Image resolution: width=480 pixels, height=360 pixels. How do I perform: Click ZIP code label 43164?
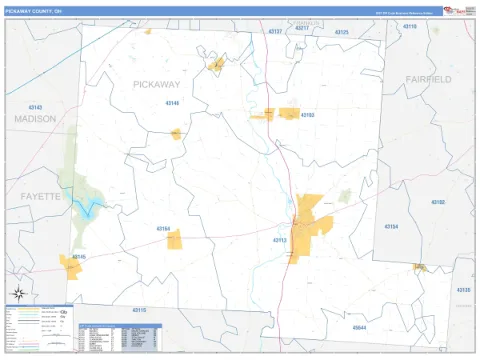163,229
